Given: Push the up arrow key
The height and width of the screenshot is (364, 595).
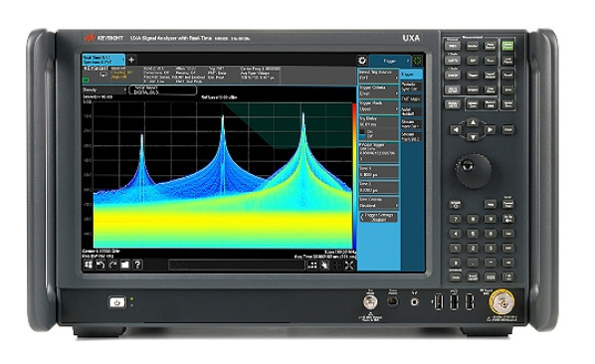Looking at the screenshot, I should pos(473,122).
